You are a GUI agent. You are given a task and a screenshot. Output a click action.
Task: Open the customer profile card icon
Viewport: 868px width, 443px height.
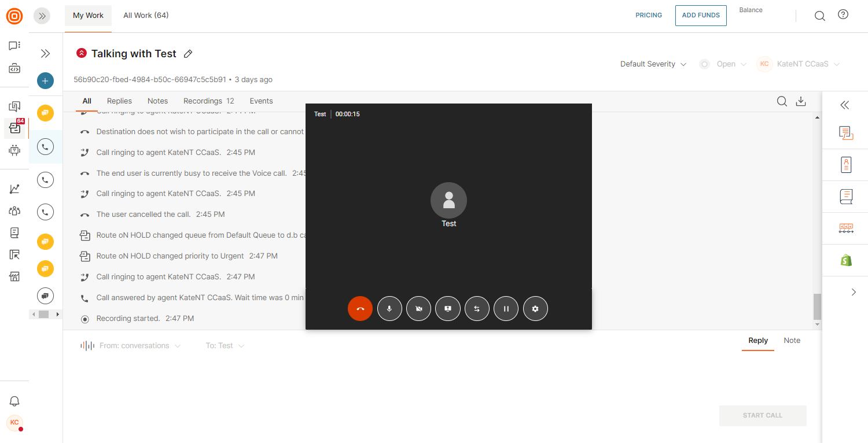click(x=846, y=165)
